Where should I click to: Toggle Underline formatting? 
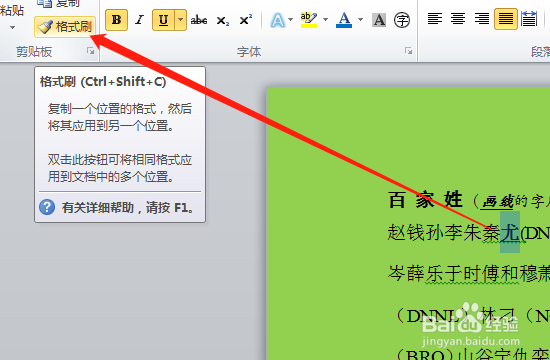coord(163,20)
